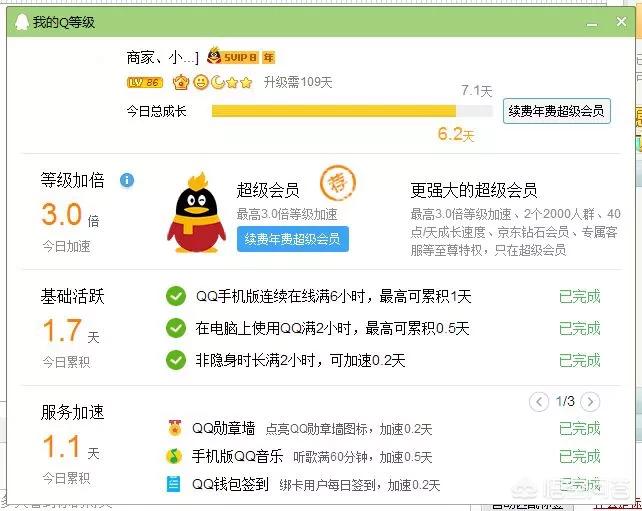Click the 6.2天 growth value
The height and width of the screenshot is (511, 642).
click(x=456, y=134)
